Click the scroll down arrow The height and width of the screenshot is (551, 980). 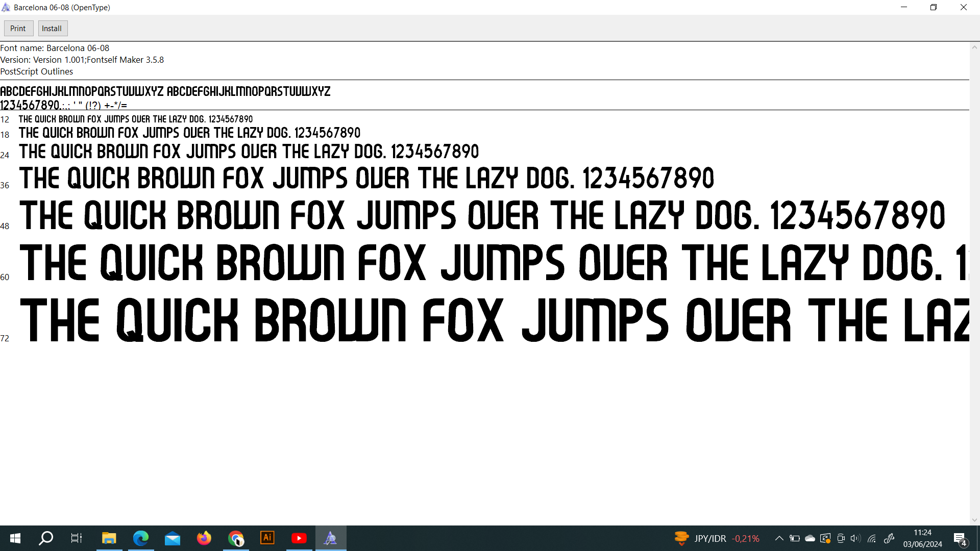974,520
